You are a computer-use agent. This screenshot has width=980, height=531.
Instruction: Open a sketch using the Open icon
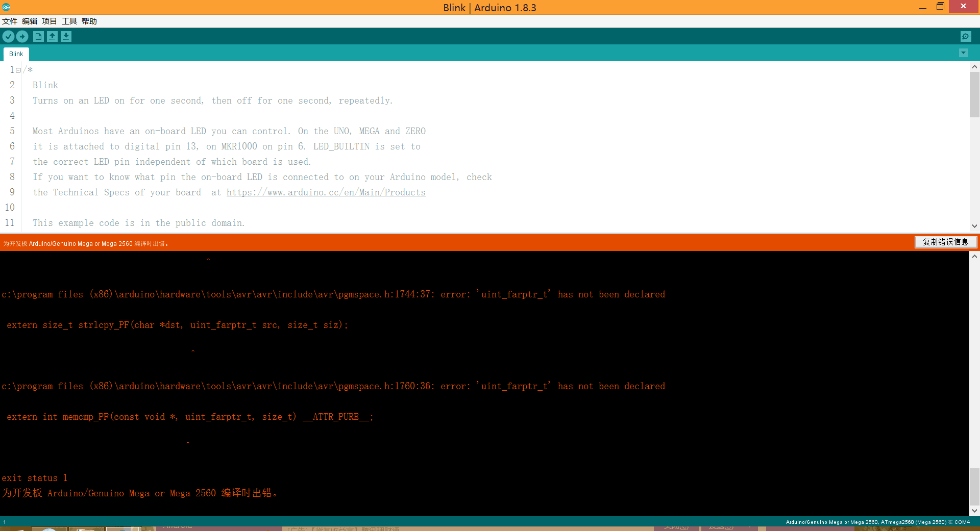pos(53,36)
